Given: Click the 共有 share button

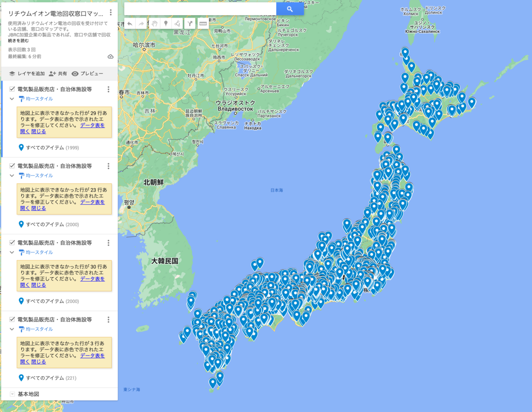Looking at the screenshot, I should pyautogui.click(x=58, y=74).
